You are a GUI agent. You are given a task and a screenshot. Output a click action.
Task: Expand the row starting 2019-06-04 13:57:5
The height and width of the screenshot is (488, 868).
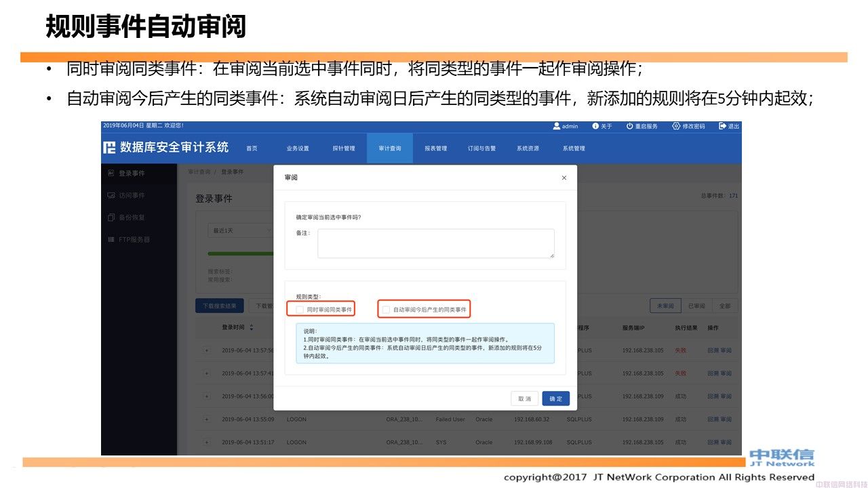click(x=207, y=350)
